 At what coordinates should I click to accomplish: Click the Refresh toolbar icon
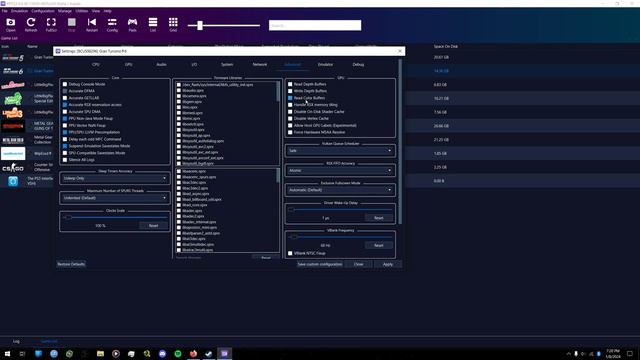(x=31, y=24)
